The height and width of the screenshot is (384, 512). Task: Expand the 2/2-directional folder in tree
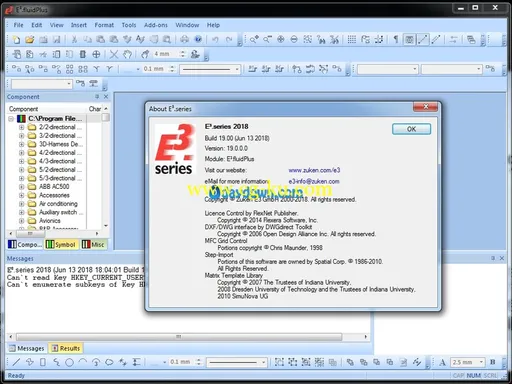point(22,127)
